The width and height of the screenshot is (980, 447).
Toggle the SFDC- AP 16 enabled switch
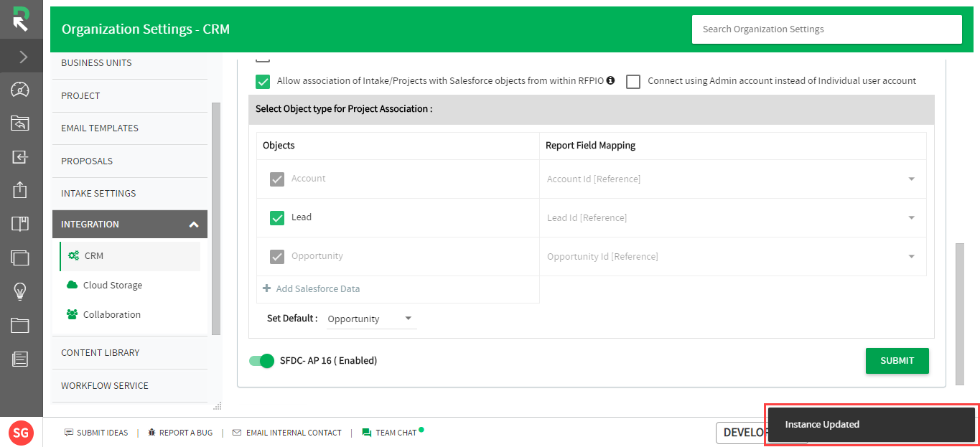pos(262,361)
